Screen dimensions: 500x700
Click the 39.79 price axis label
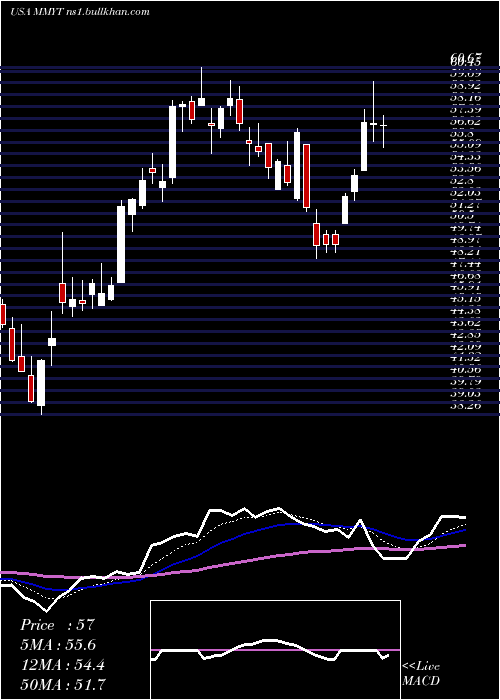[466, 382]
